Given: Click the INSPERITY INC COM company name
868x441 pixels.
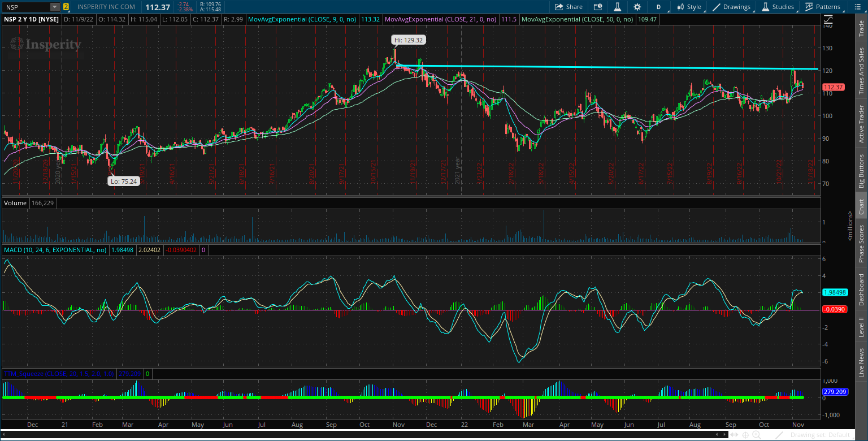Looking at the screenshot, I should 106,7.
